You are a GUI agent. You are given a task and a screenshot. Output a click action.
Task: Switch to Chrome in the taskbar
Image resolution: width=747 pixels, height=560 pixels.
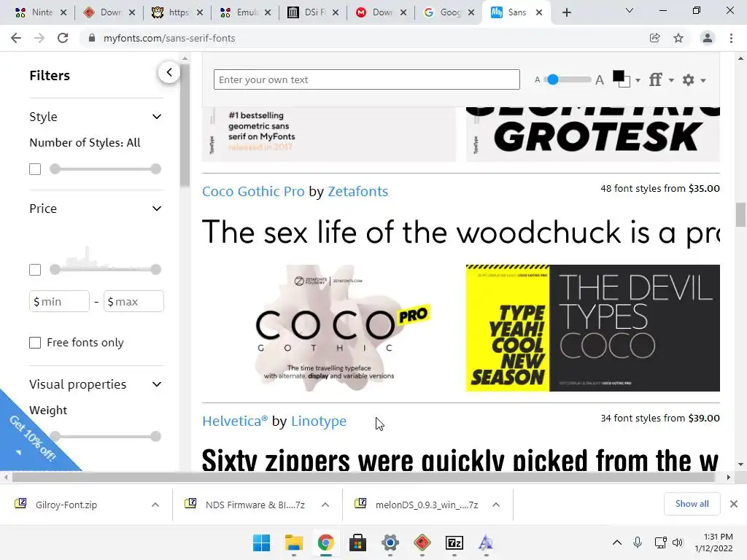tap(326, 542)
